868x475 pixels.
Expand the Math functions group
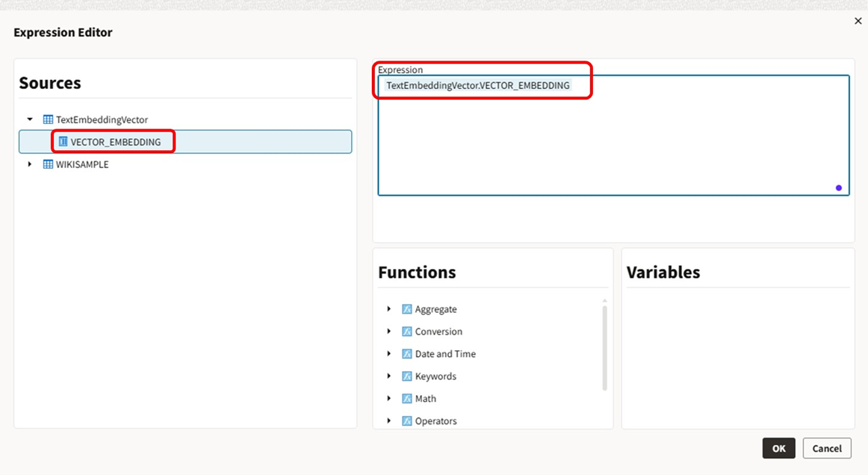(388, 399)
